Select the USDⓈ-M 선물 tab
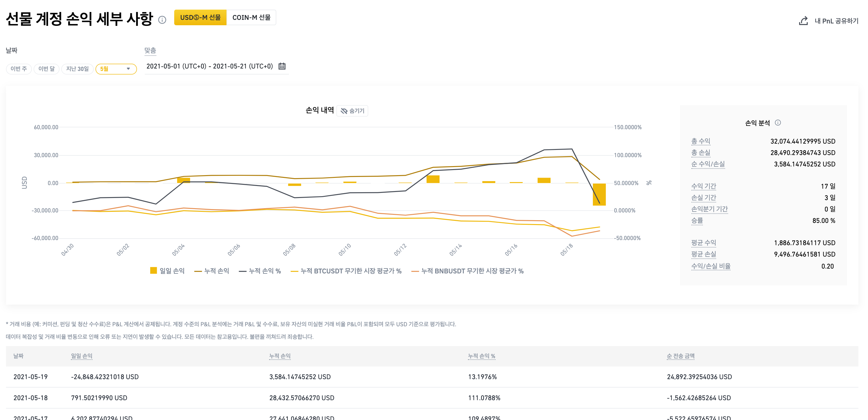The height and width of the screenshot is (420, 868). pos(200,17)
